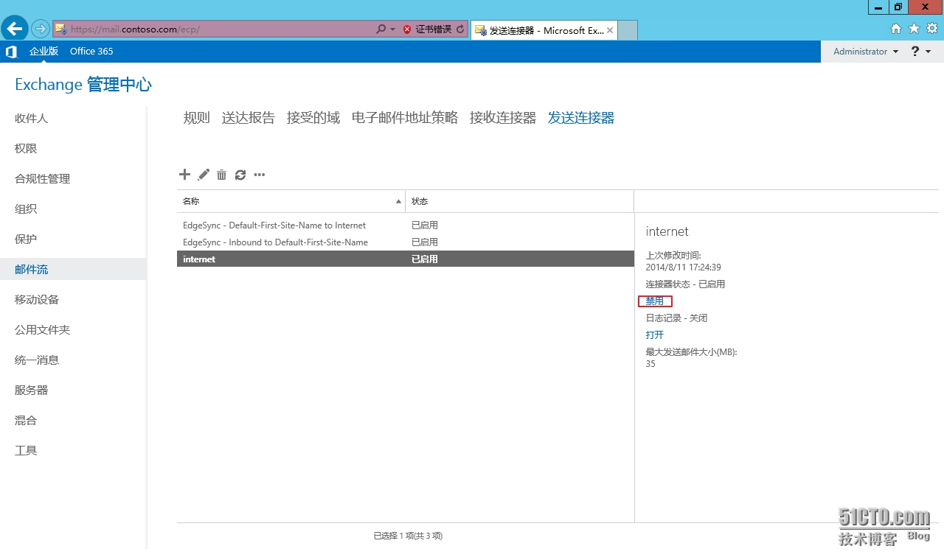Switch to the 接收连接器 tab
Viewport: 944px width, 560px height.
tap(502, 118)
